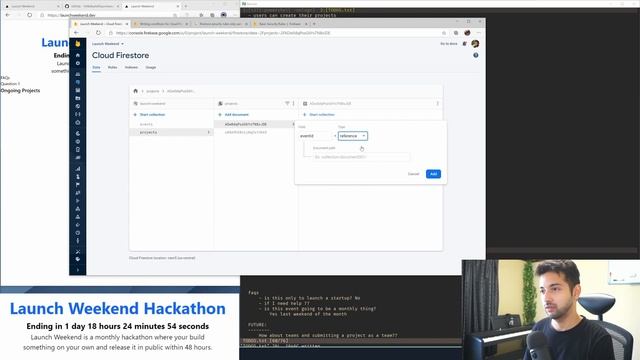Click the Document path input field
Screen dimensions: 640x360
tap(362, 157)
